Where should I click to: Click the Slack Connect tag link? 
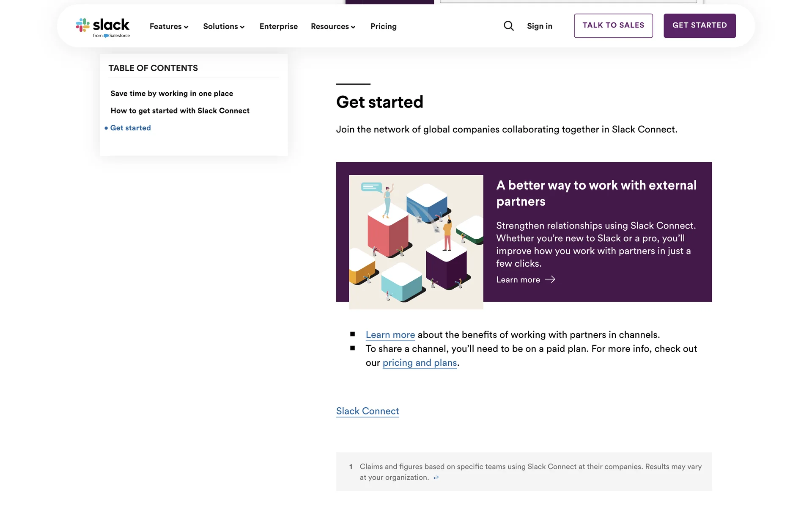[x=368, y=411]
